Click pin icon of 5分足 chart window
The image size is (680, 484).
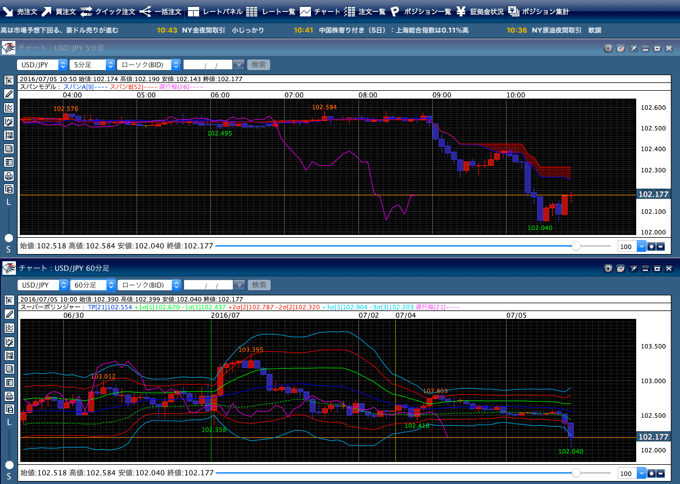coord(633,49)
